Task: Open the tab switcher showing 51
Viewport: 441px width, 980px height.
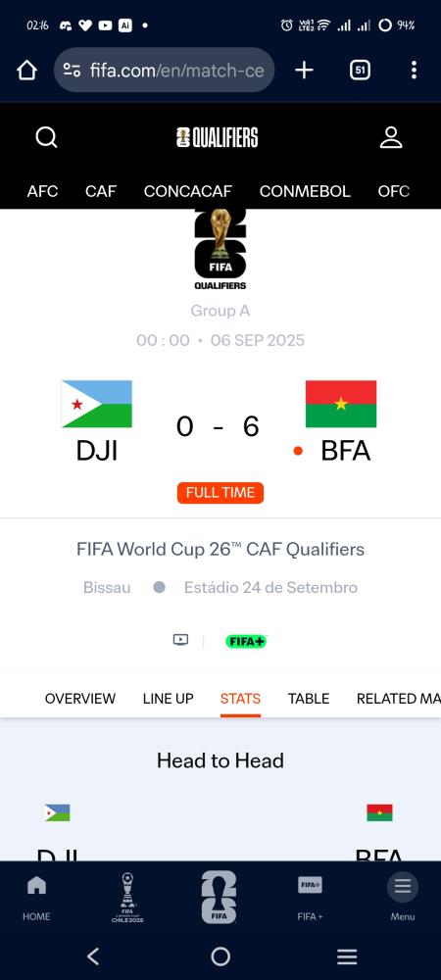Action: (x=360, y=70)
